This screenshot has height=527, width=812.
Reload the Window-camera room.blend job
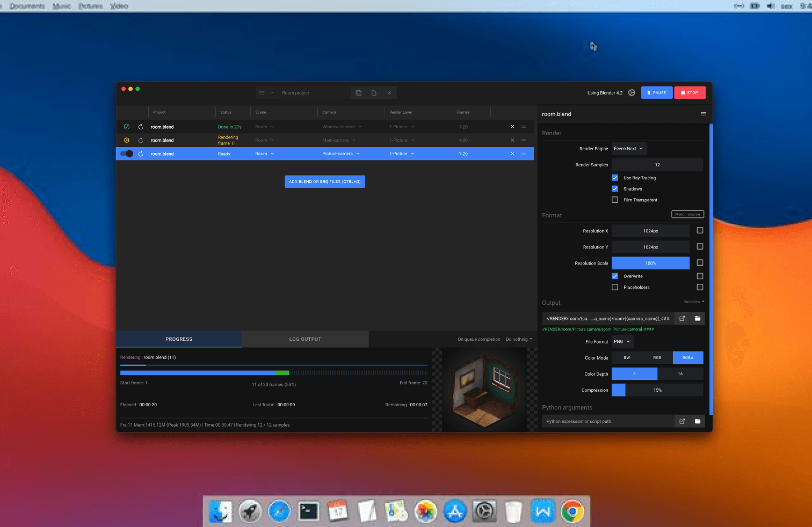click(141, 127)
